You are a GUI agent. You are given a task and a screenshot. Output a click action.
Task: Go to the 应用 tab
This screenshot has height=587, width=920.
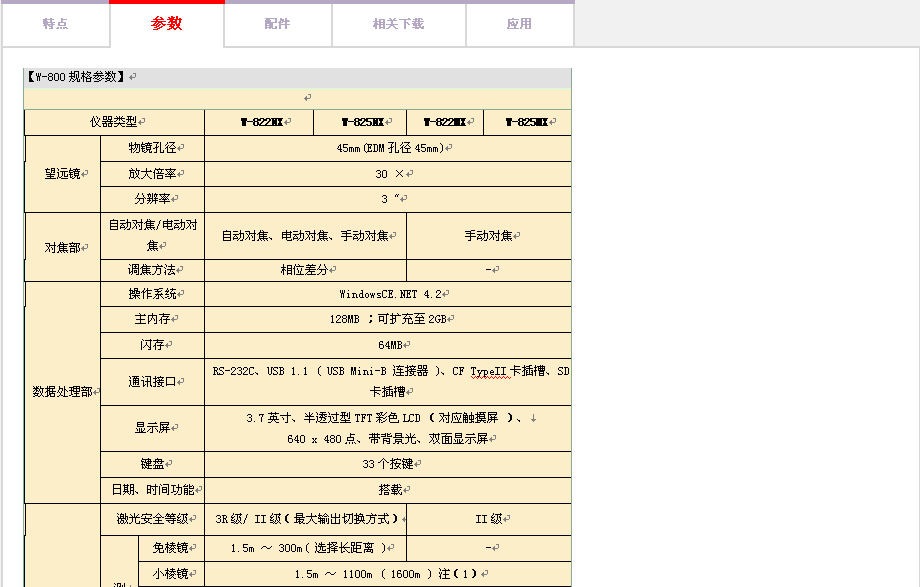pyautogui.click(x=519, y=24)
